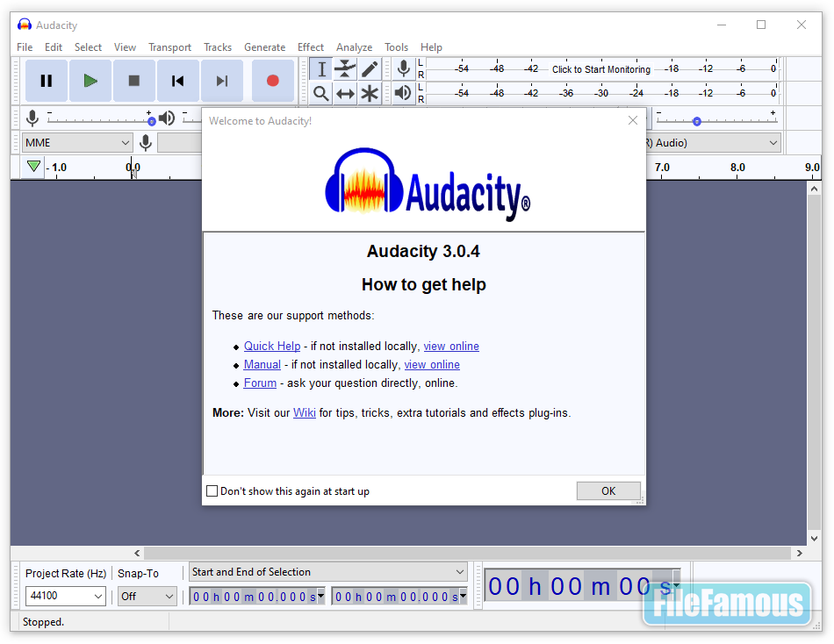Viewport: 834px width, 644px height.
Task: Begin recording with the red Record button
Action: [273, 81]
